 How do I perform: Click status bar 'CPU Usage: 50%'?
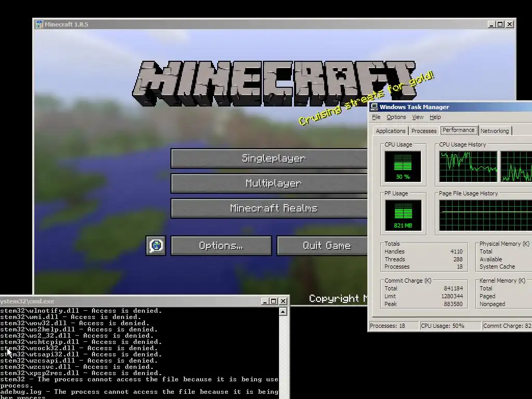click(x=450, y=326)
